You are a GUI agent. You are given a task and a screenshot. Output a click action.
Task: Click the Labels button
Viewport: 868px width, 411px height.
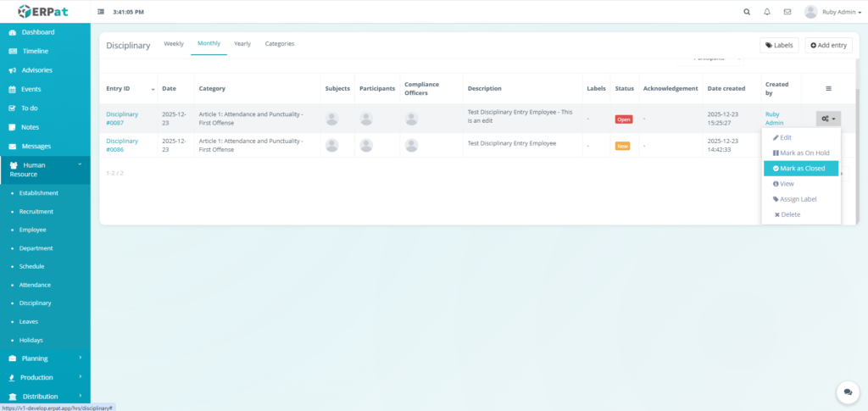pyautogui.click(x=778, y=46)
